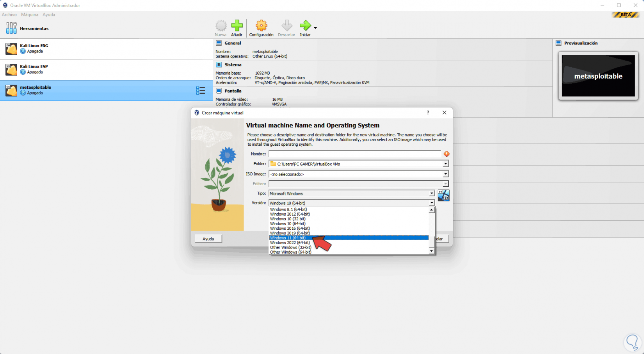
Task: Click the Kali Linux ENG machine icon
Action: 11,49
